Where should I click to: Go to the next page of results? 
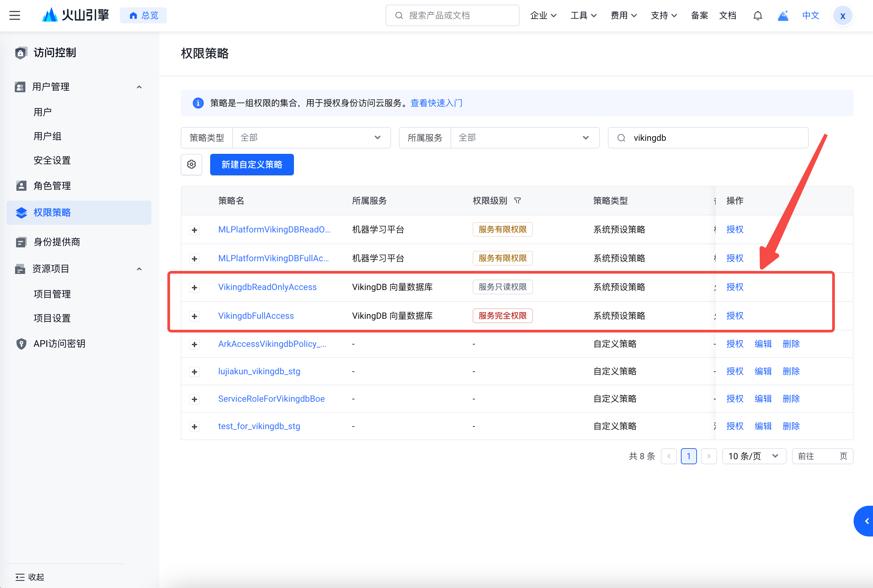point(709,456)
